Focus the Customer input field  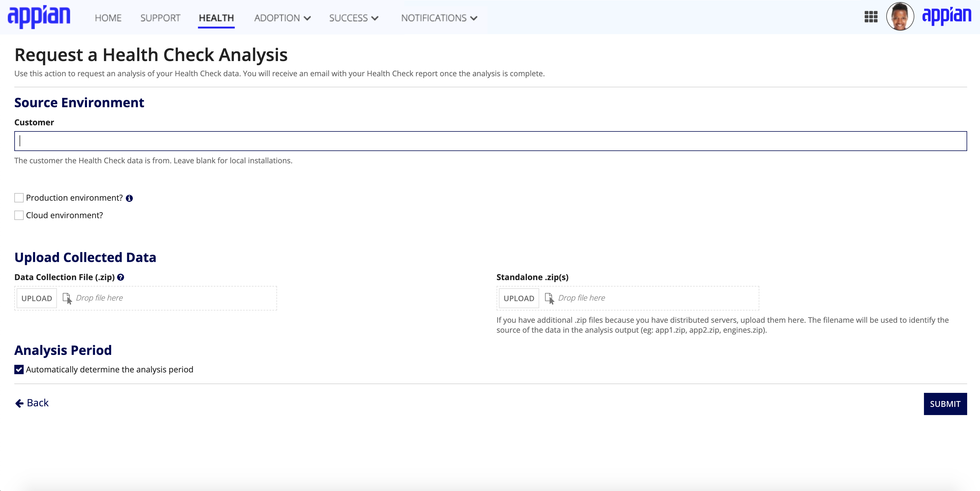pos(490,141)
